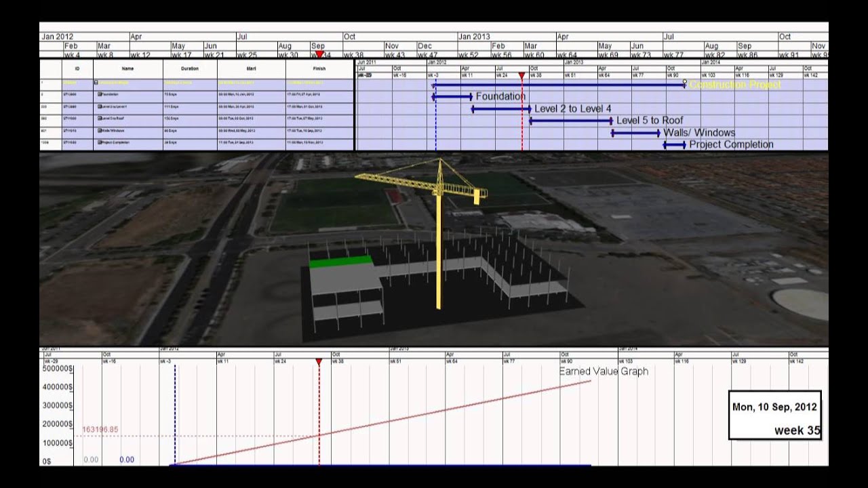Select the red current-date marker in the Gantt header
The image size is (868, 488).
(x=521, y=77)
